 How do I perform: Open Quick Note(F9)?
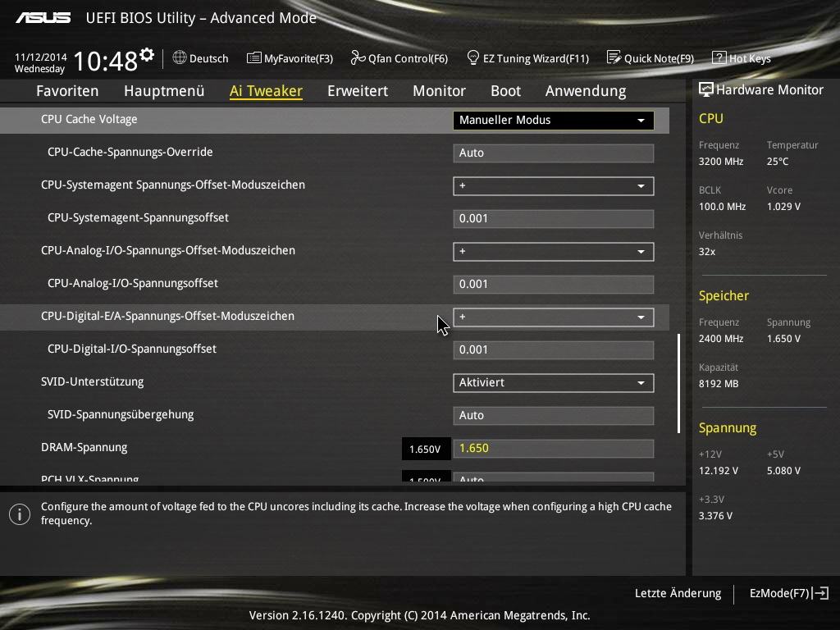pyautogui.click(x=650, y=58)
